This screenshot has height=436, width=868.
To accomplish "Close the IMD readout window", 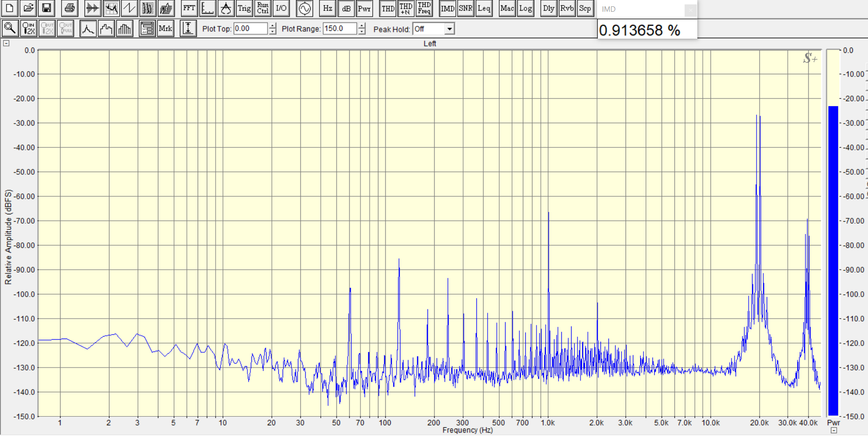I will point(690,9).
